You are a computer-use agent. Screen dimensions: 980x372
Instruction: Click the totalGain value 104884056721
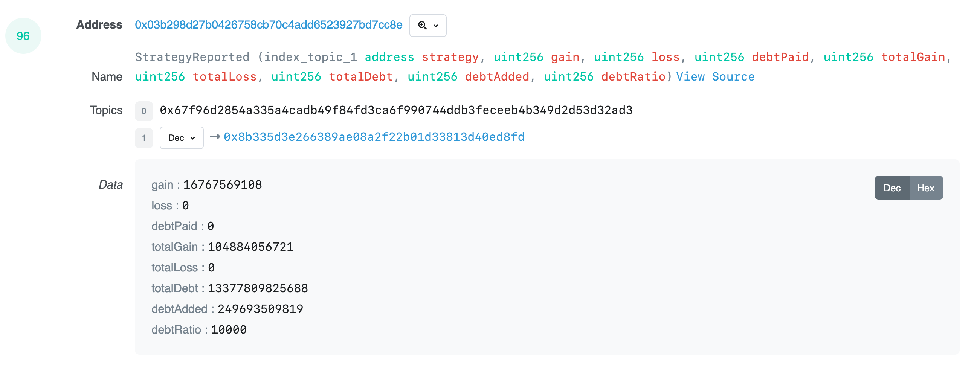tap(251, 247)
